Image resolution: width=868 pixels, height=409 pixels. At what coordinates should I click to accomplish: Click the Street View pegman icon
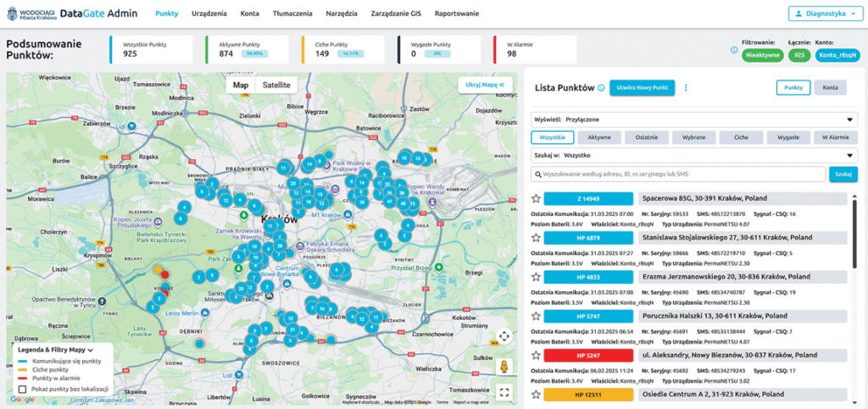(504, 366)
